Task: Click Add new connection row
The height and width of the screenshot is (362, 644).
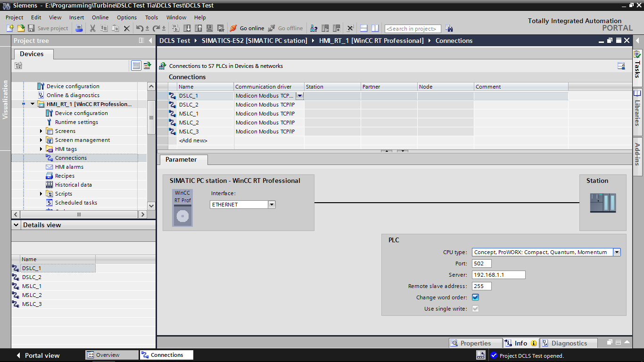Action: 193,140
